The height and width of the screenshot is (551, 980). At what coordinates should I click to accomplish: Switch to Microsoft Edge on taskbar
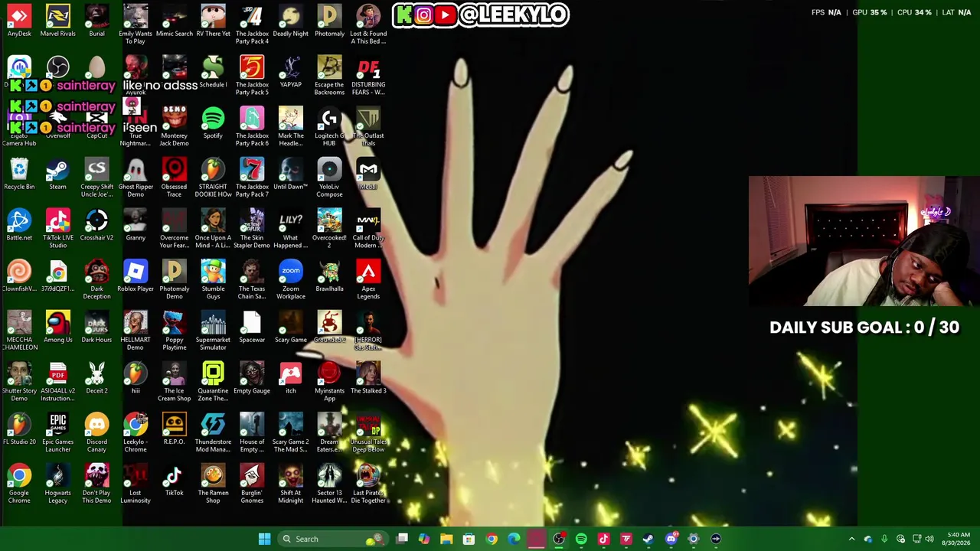coord(514,539)
